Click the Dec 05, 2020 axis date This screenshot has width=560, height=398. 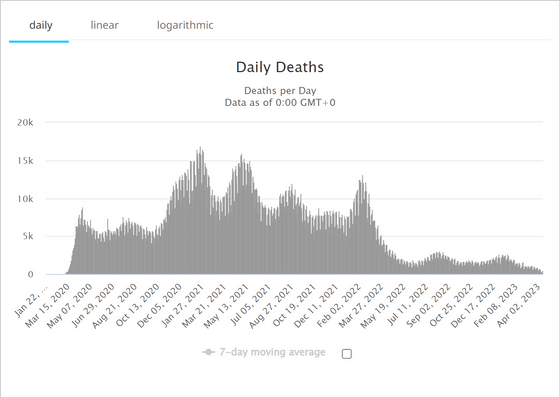point(159,305)
